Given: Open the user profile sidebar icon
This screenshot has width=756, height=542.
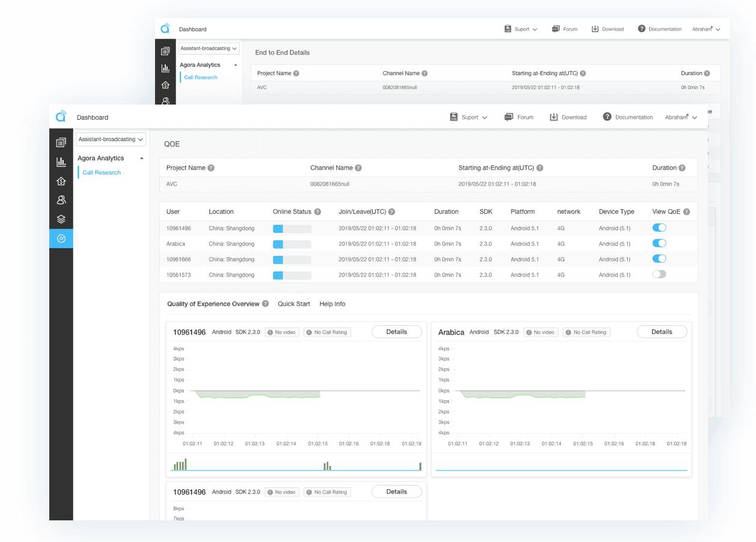Looking at the screenshot, I should click(61, 200).
